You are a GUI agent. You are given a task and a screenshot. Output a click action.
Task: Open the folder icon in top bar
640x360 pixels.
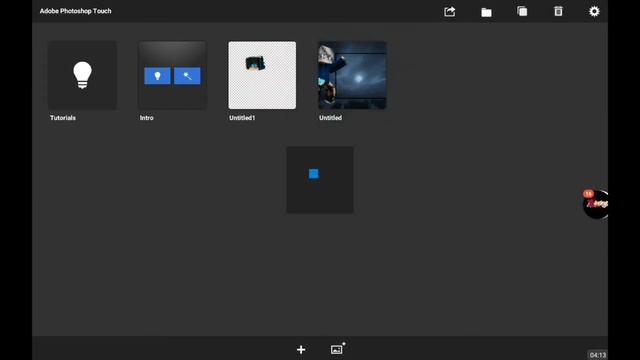point(486,12)
